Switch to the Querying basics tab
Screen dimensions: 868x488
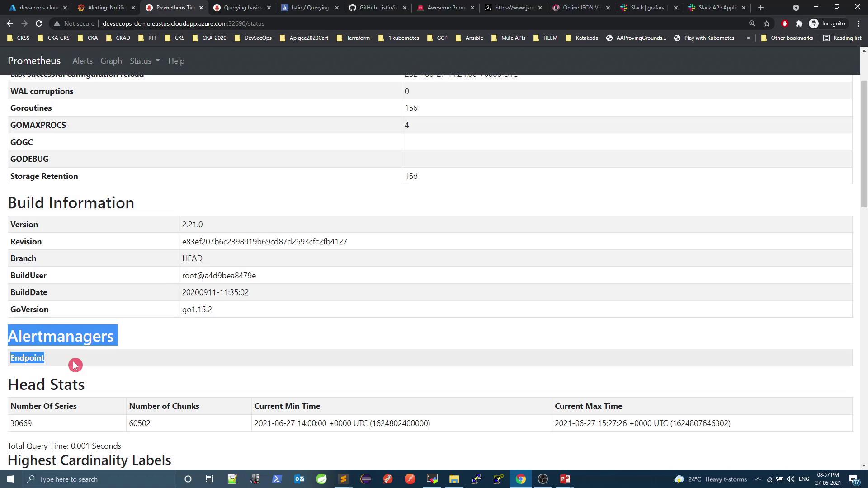242,8
